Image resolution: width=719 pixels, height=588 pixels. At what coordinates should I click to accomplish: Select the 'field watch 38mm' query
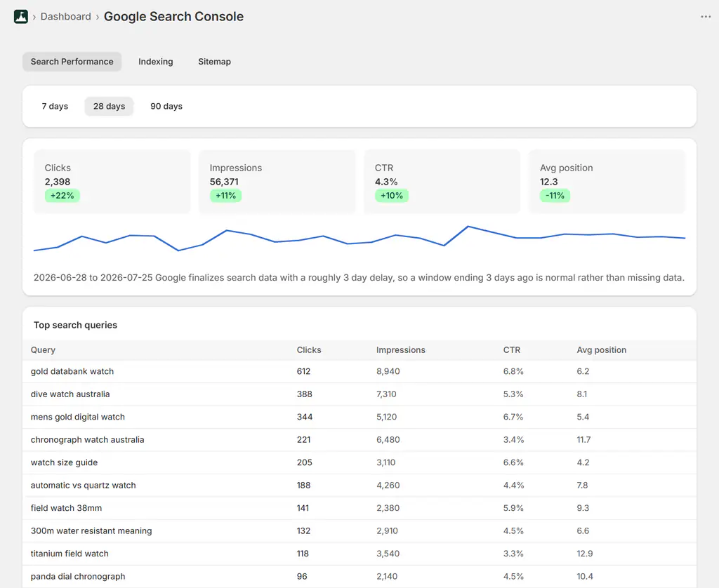coord(66,508)
